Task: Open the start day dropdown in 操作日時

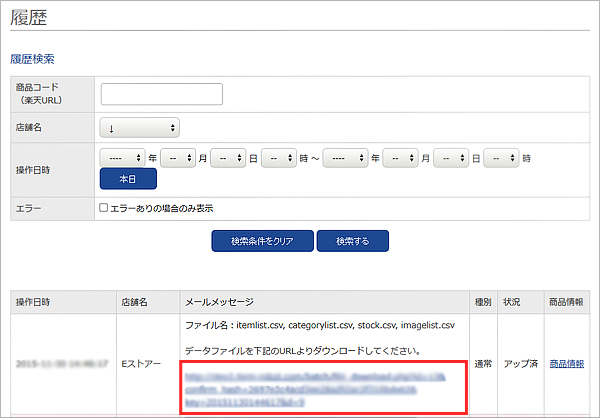Action: click(227, 158)
